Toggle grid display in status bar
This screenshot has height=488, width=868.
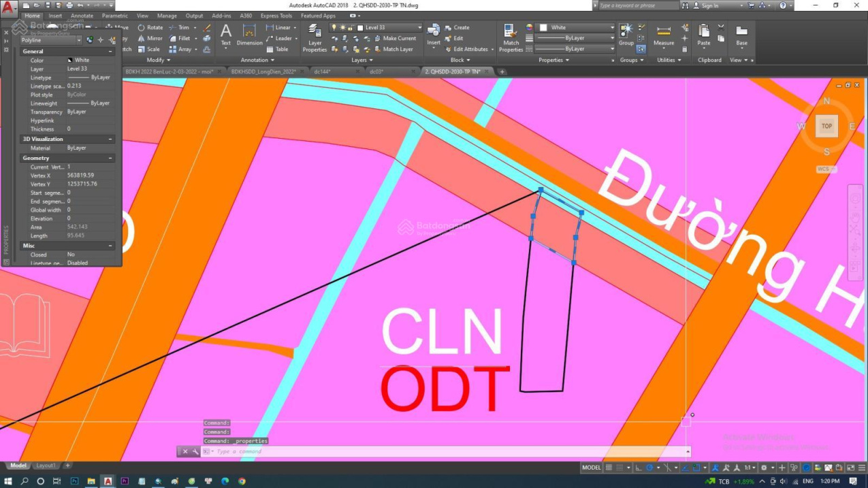(x=609, y=468)
